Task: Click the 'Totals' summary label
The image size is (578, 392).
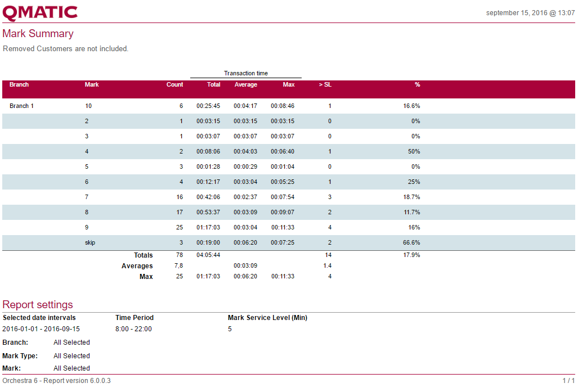Action: point(144,255)
